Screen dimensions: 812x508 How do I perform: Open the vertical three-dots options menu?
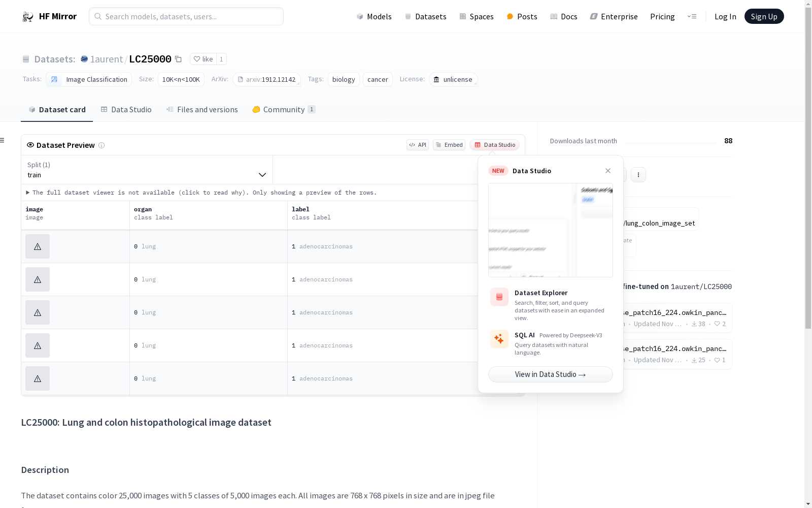click(638, 175)
